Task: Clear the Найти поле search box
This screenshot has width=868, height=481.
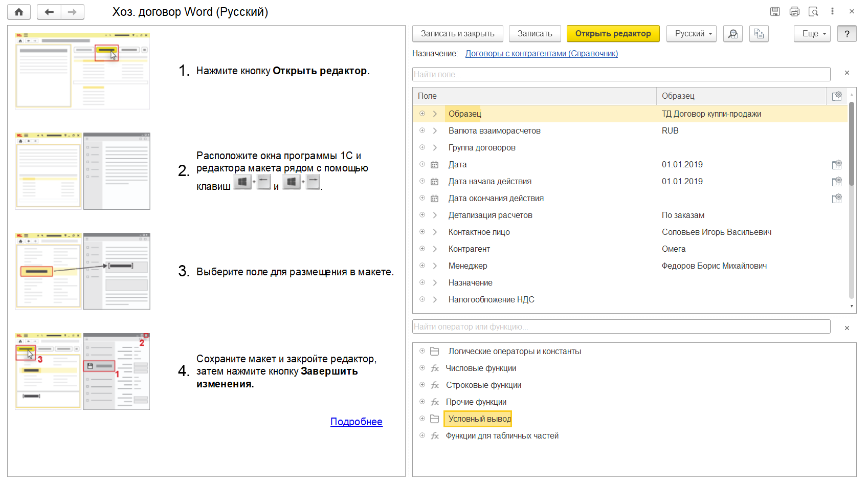Action: tap(847, 73)
